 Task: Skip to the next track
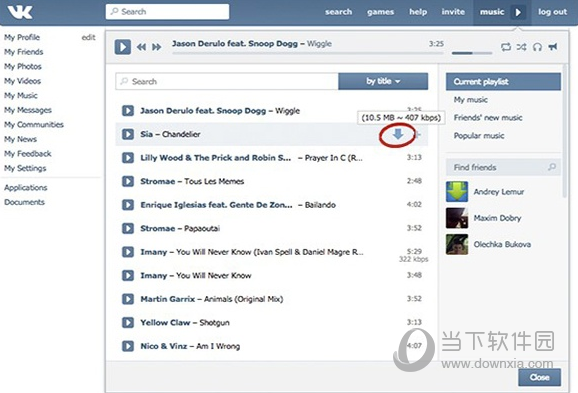point(157,47)
